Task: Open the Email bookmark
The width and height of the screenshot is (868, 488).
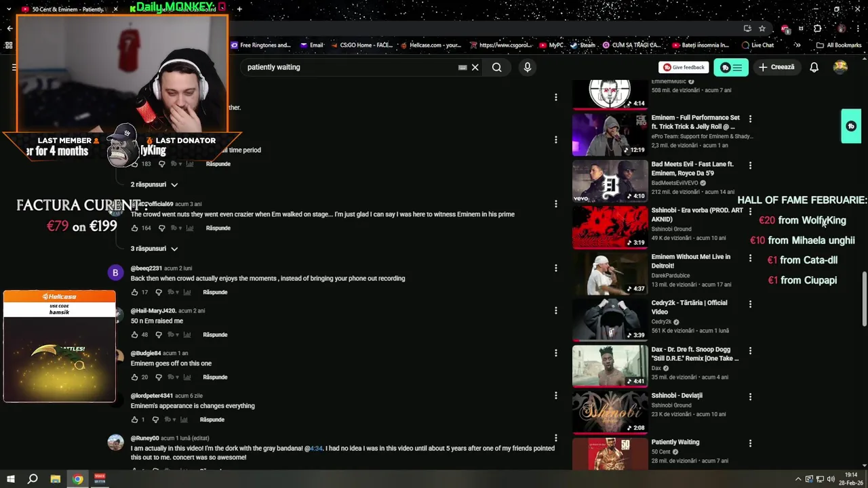Action: click(311, 45)
